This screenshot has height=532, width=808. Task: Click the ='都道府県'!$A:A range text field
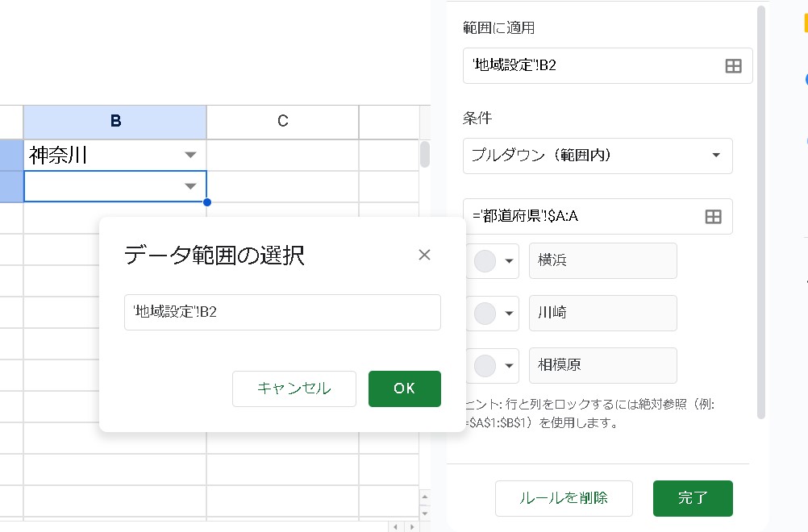581,216
